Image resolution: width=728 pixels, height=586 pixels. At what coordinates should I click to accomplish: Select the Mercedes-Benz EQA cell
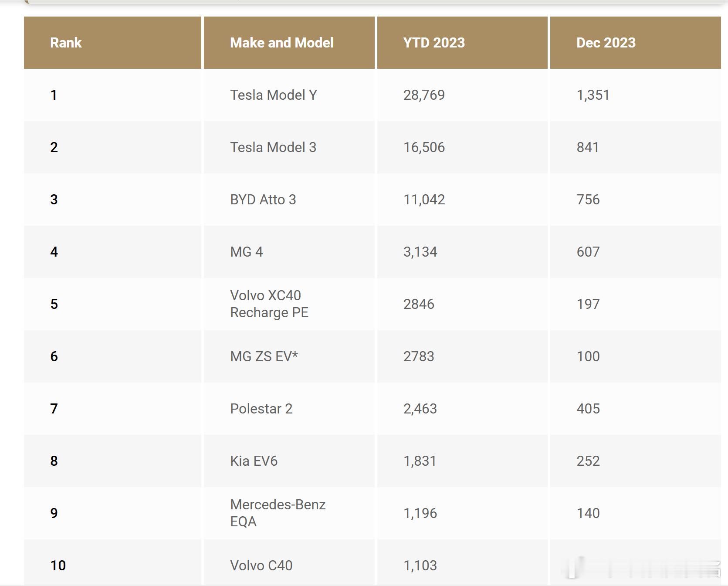tap(289, 513)
